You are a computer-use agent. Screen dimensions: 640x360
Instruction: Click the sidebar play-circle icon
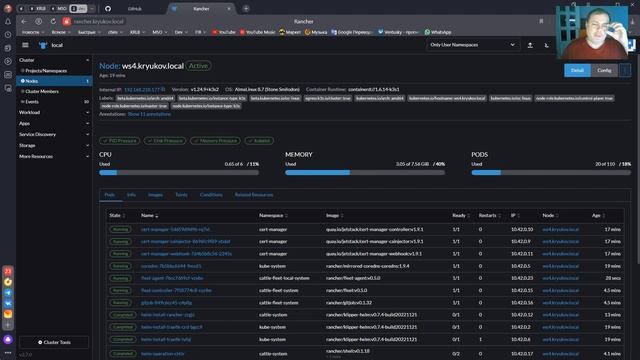pos(8,61)
